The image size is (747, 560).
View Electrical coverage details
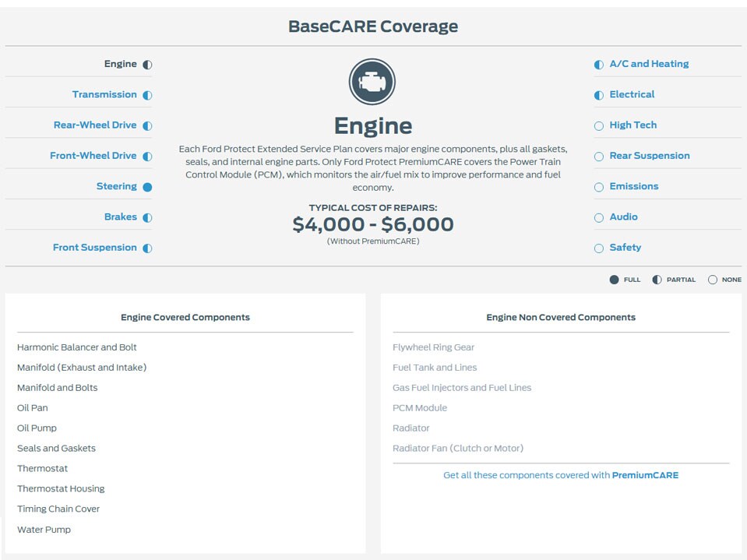(x=632, y=94)
